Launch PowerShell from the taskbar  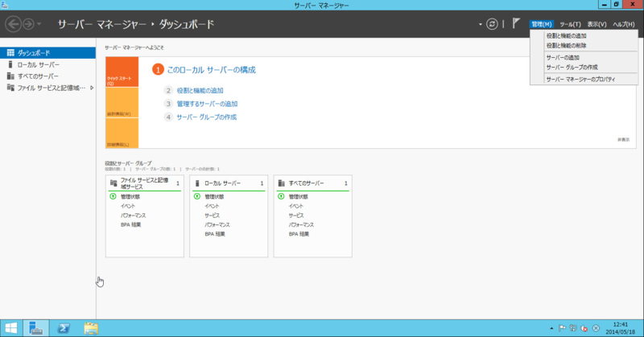tap(64, 328)
